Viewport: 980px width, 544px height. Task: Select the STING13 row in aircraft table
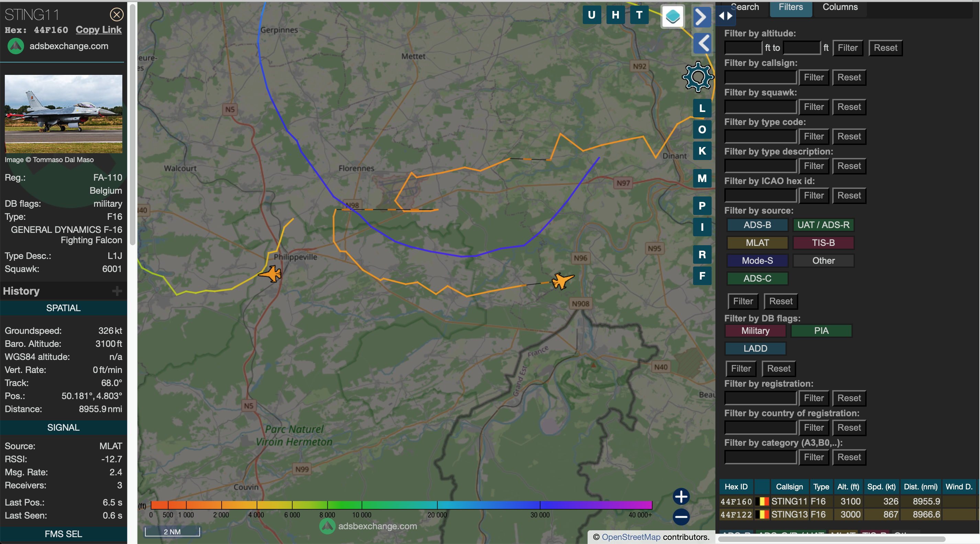pos(848,515)
